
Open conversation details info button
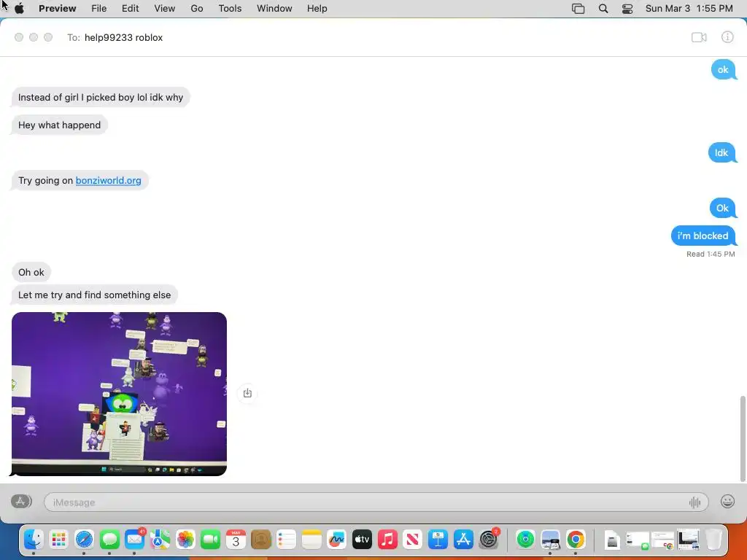point(727,37)
